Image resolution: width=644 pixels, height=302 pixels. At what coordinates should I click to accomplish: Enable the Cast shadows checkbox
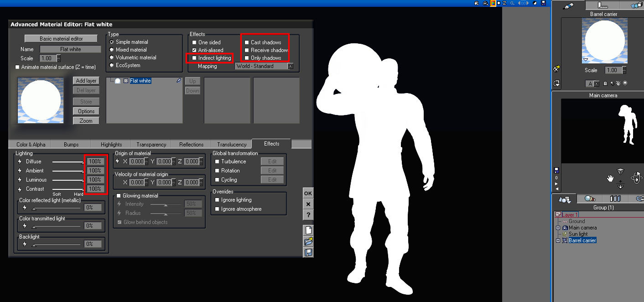(x=247, y=42)
